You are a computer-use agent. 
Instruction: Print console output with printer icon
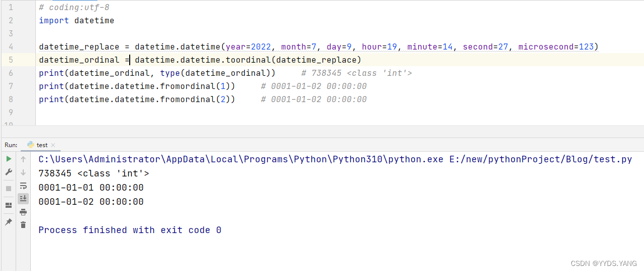pos(23,212)
